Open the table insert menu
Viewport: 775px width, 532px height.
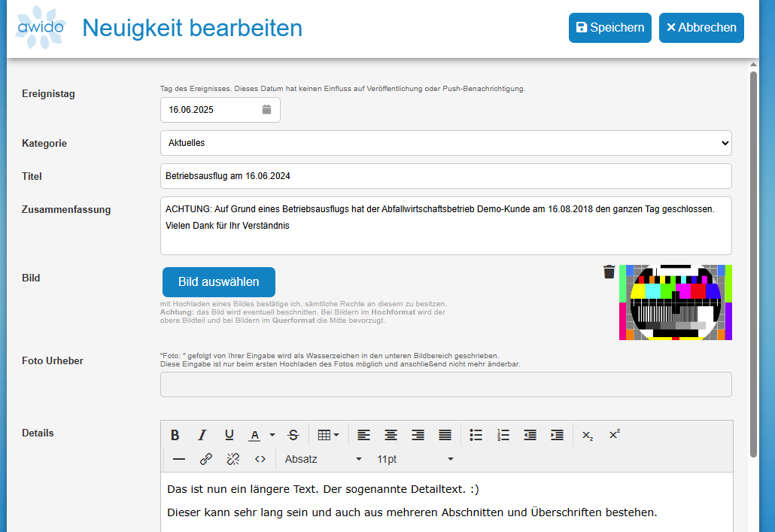coord(328,435)
